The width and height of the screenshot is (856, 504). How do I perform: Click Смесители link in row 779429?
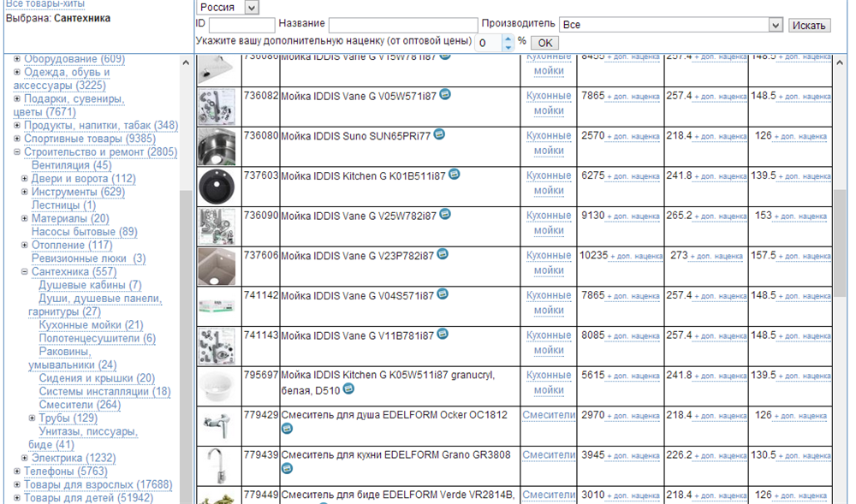point(549,415)
